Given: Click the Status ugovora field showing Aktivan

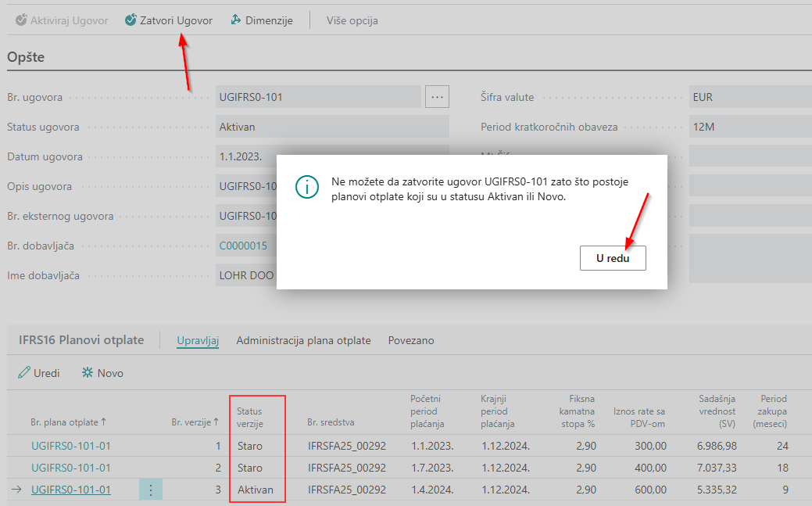Looking at the screenshot, I should click(x=332, y=127).
